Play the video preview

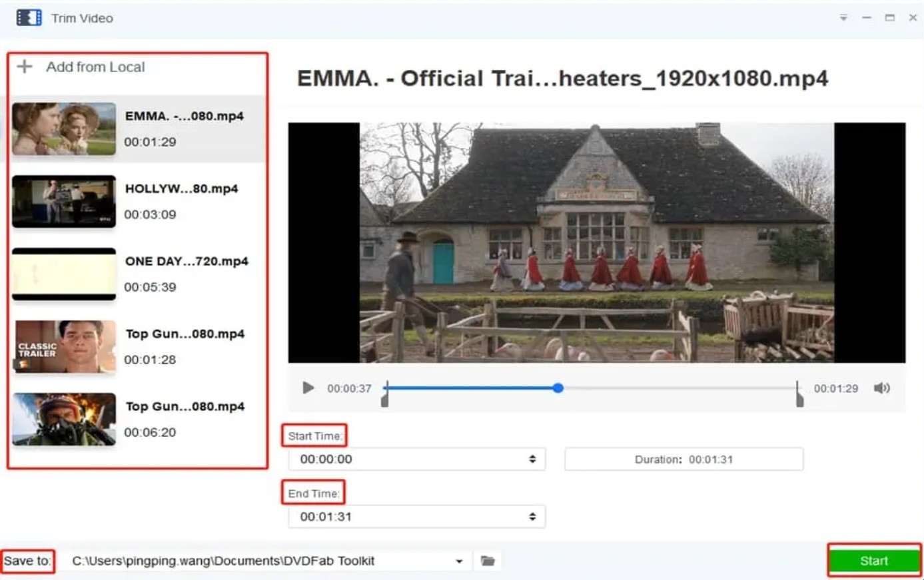click(308, 388)
